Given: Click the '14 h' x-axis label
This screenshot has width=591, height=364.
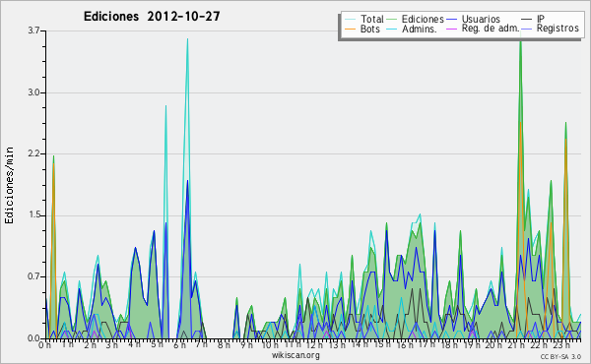Looking at the screenshot, I should [360, 344].
